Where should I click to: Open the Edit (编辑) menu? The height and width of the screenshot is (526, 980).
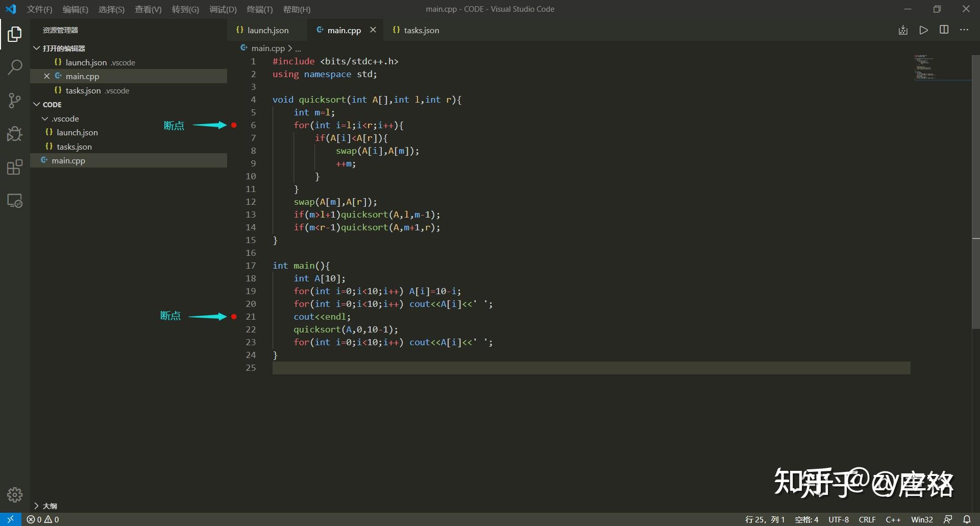pyautogui.click(x=76, y=9)
